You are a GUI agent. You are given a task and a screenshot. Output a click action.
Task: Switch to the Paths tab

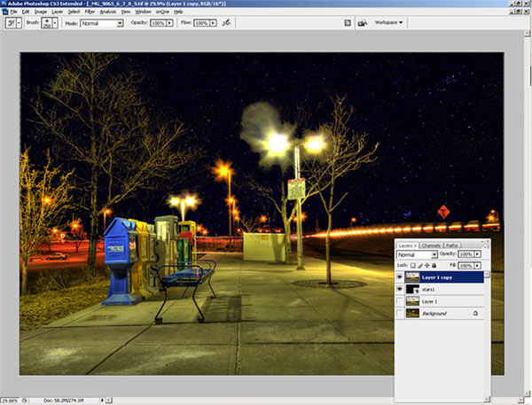(452, 245)
